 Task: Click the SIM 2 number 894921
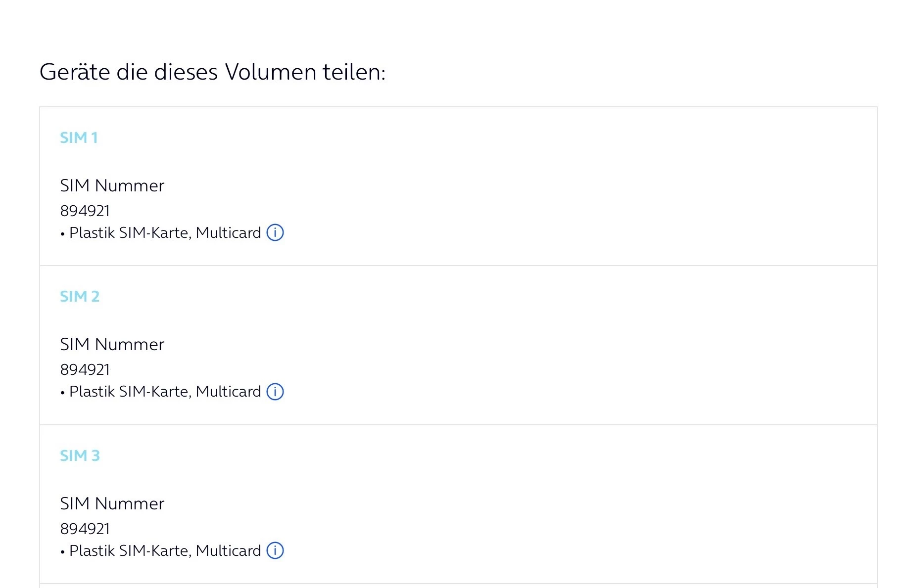[x=85, y=369]
